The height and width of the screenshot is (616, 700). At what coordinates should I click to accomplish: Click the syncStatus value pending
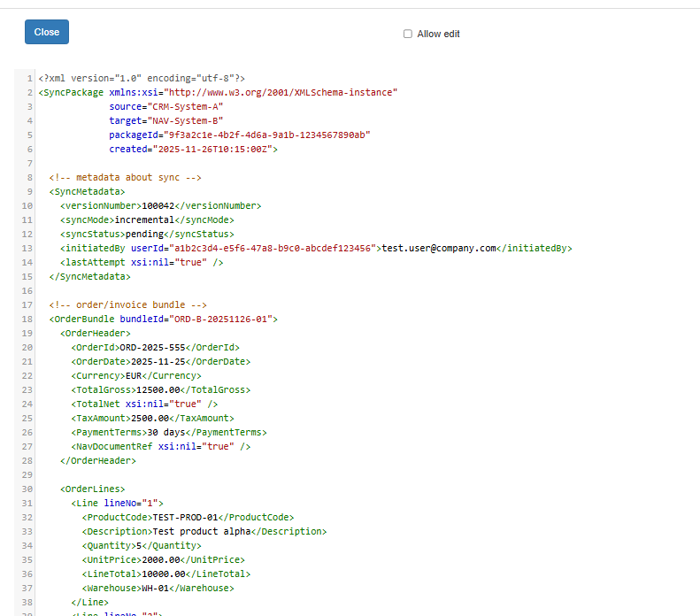click(x=144, y=234)
